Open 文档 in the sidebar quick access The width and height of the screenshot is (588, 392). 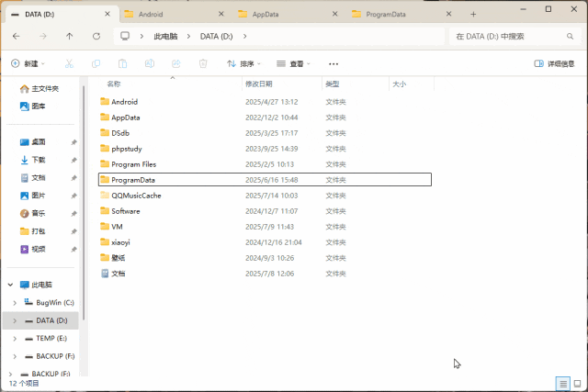[33, 178]
